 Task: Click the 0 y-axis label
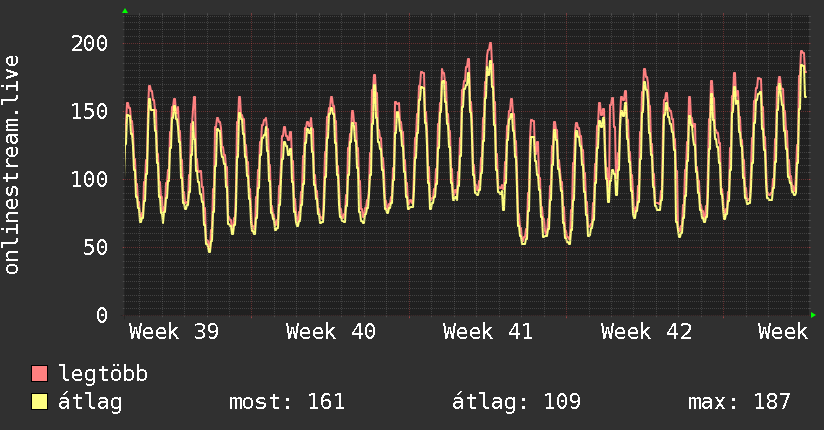point(102,315)
